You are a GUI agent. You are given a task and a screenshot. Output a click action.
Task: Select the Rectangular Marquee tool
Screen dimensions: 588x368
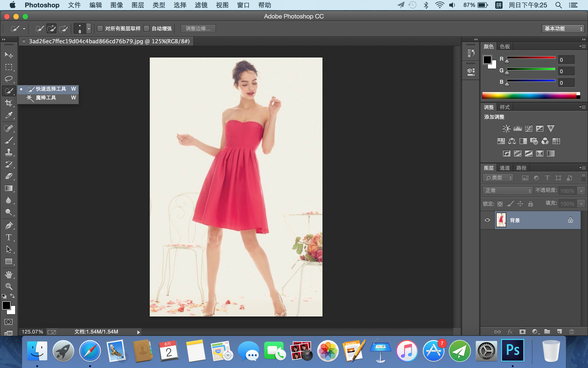(x=9, y=67)
